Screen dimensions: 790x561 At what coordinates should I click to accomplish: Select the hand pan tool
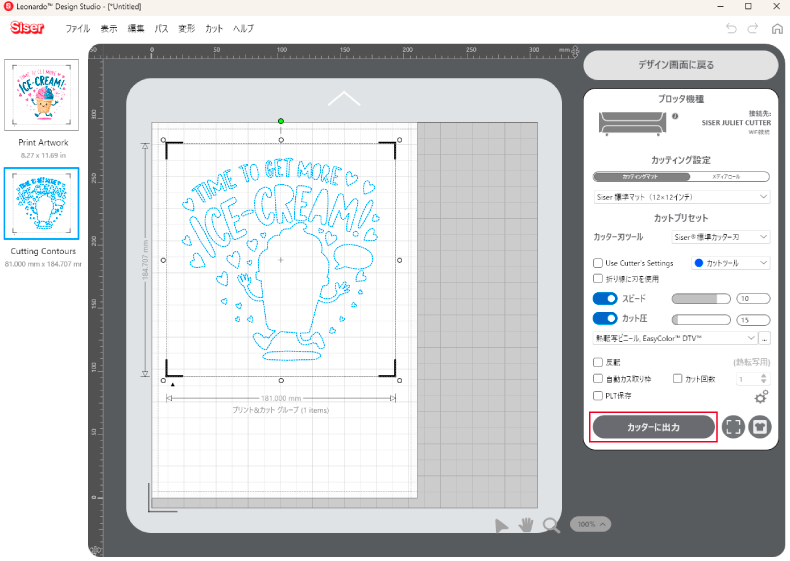pos(526,525)
